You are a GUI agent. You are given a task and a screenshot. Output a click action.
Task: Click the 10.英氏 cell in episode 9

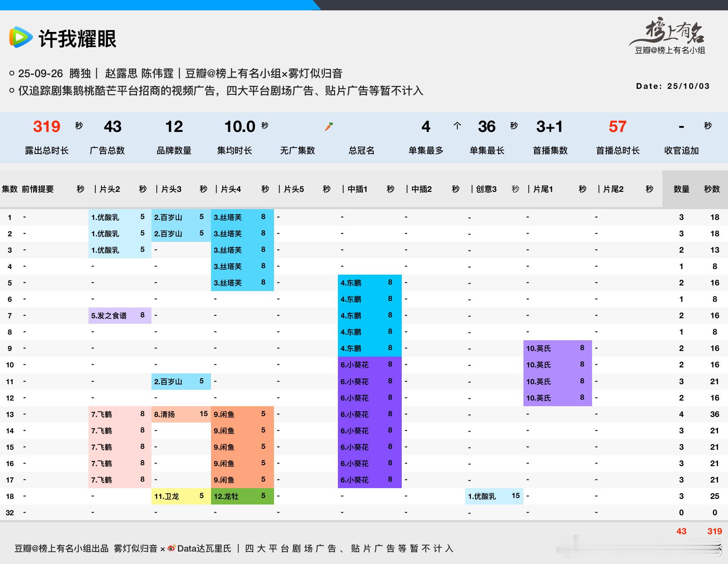pyautogui.click(x=558, y=348)
